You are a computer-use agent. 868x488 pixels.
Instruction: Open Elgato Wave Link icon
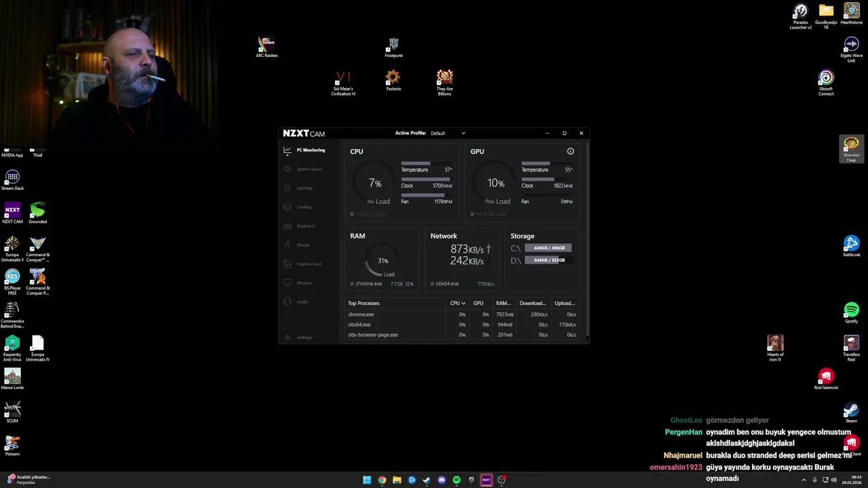coord(852,49)
